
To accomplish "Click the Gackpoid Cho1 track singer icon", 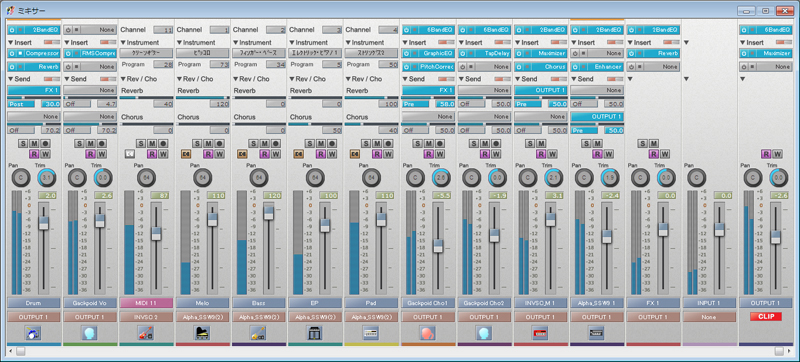I will pos(428,333).
